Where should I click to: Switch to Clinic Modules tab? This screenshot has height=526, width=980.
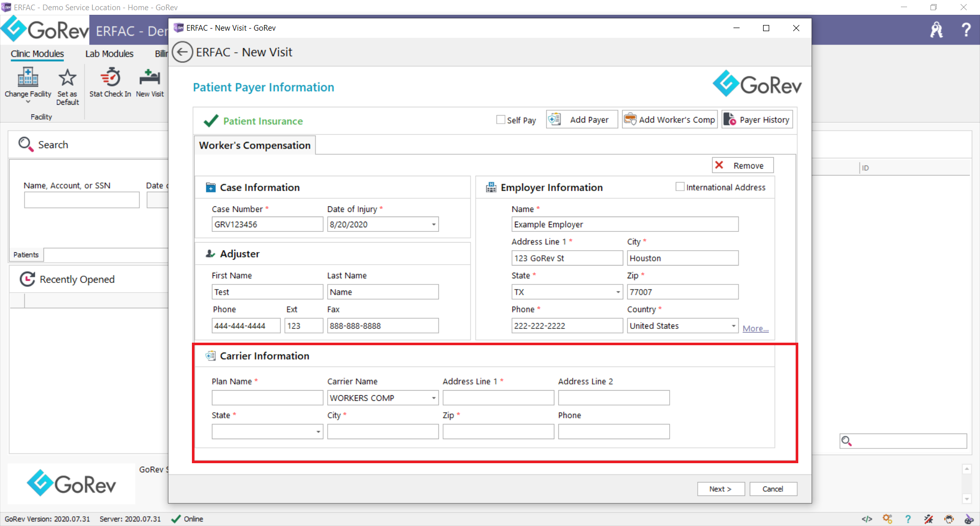tap(37, 54)
